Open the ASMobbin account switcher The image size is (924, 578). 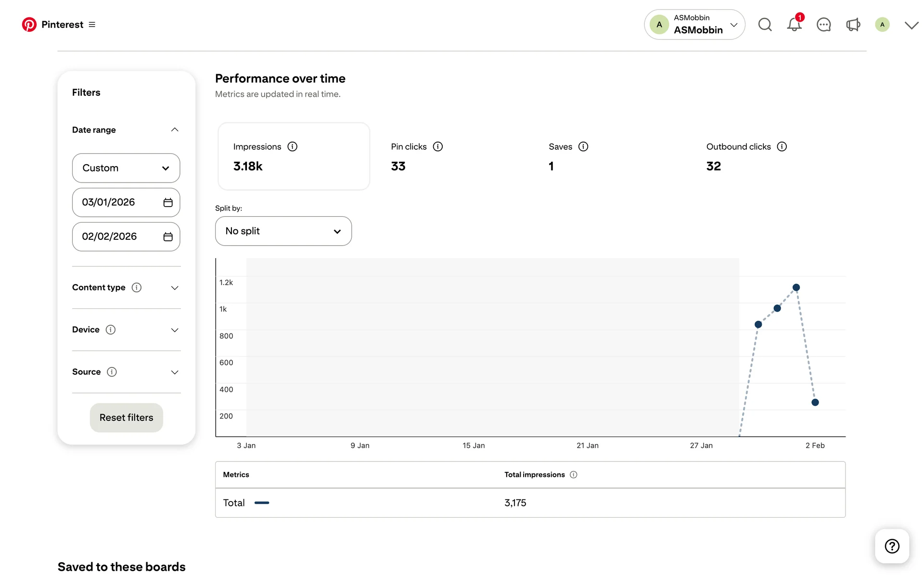[x=694, y=25]
